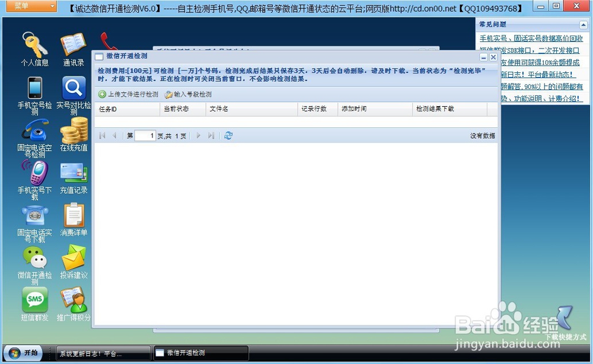Open the 个人信息 key icon

[34, 44]
